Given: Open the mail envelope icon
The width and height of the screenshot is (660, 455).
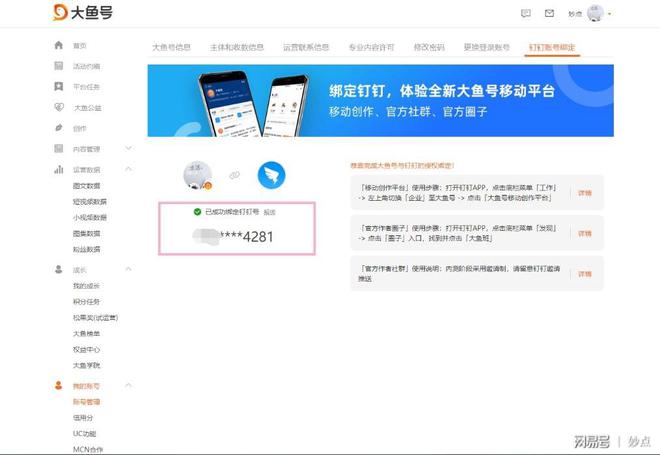Looking at the screenshot, I should (x=549, y=13).
